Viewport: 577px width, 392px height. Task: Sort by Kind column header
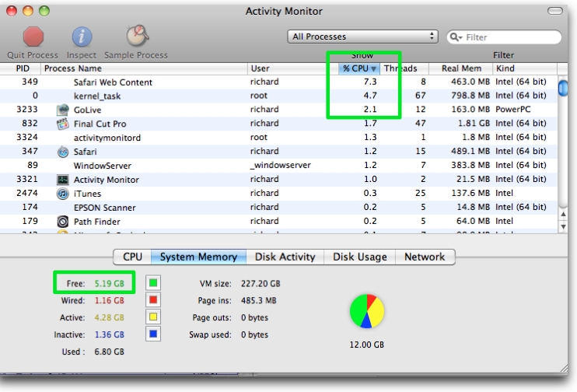point(525,68)
